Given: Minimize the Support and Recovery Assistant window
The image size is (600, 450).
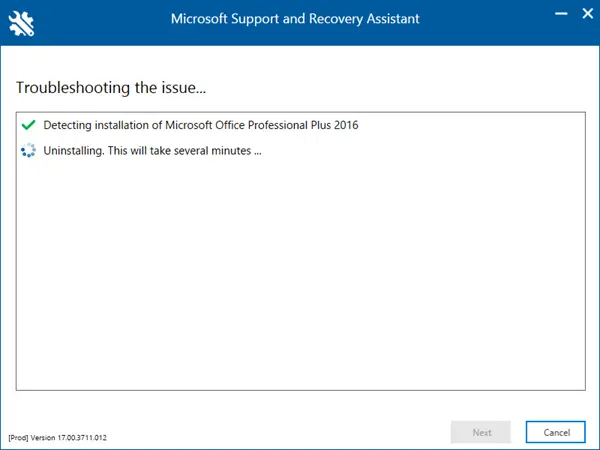Looking at the screenshot, I should (561, 14).
